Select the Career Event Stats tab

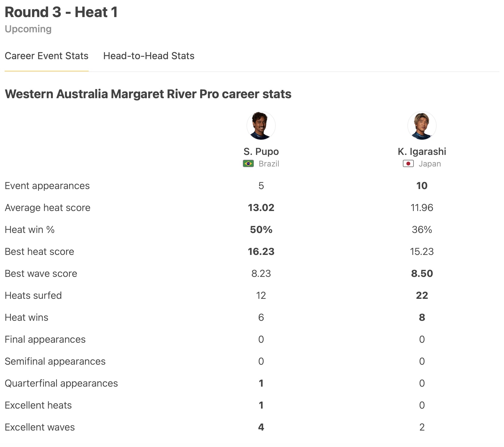tap(47, 56)
